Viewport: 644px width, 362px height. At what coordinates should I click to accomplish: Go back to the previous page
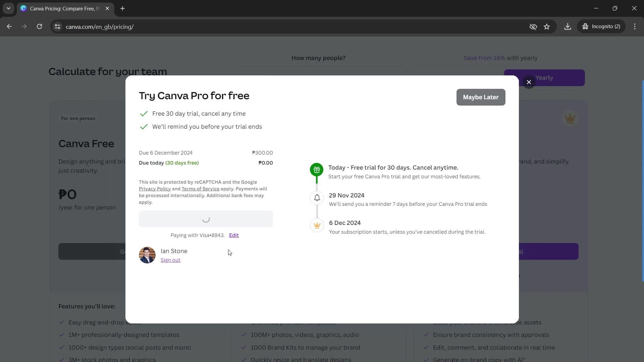(9, 26)
